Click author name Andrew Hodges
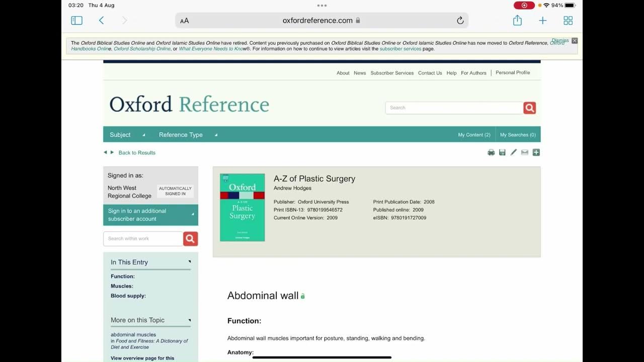The width and height of the screenshot is (644, 362). (292, 188)
